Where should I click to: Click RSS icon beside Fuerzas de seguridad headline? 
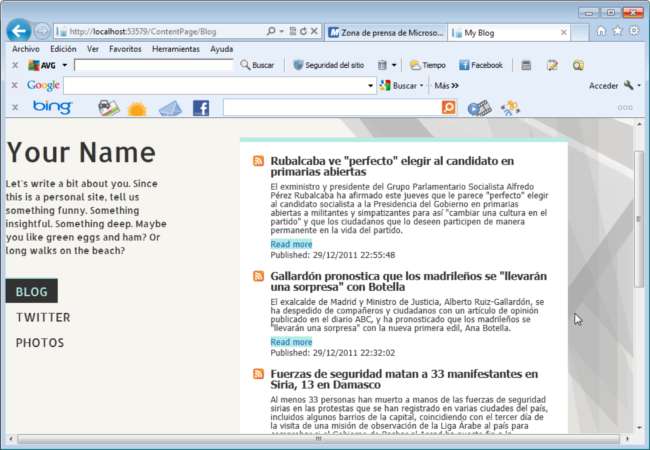point(258,374)
